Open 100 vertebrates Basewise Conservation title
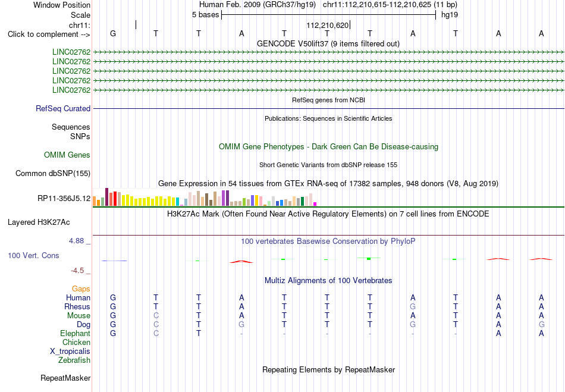This screenshot has height=392, width=565. (328, 242)
